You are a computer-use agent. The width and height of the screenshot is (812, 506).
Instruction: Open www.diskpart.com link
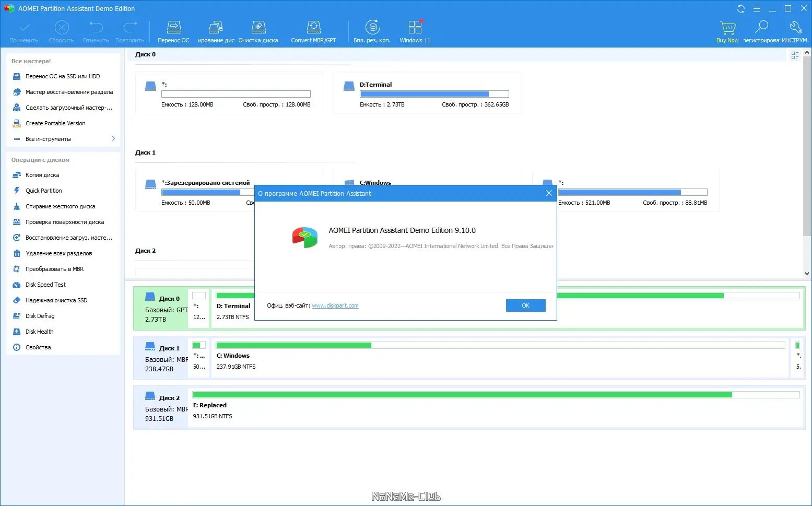(x=335, y=305)
